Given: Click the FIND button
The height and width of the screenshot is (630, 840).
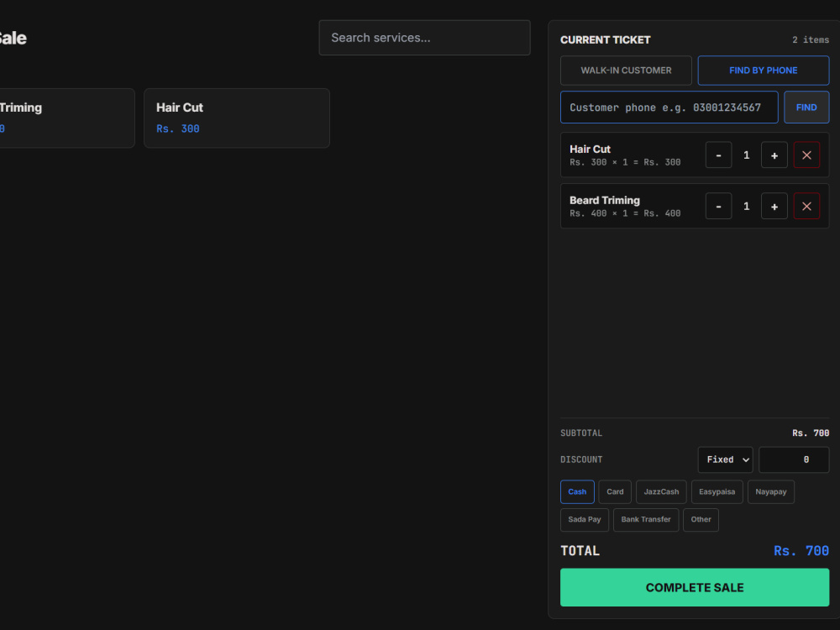Looking at the screenshot, I should (x=806, y=108).
